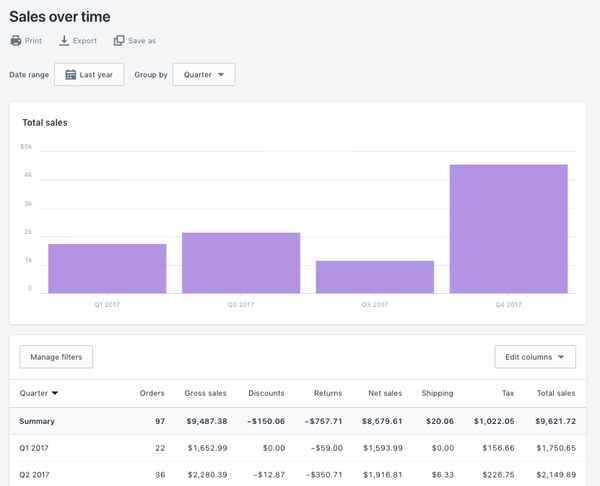Select the Q4 2017 chart bar
The height and width of the screenshot is (486, 600).
click(x=509, y=229)
